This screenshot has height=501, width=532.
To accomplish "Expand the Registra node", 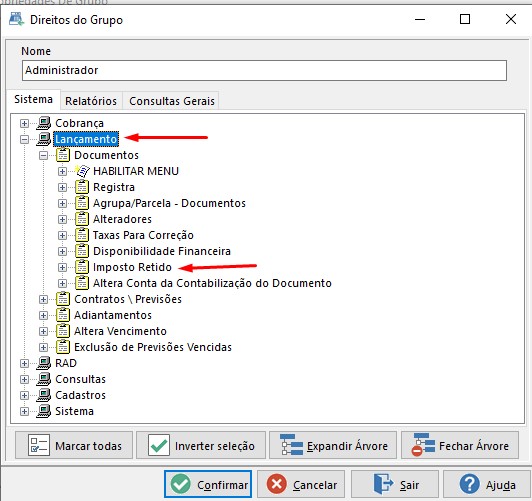I will (62, 187).
